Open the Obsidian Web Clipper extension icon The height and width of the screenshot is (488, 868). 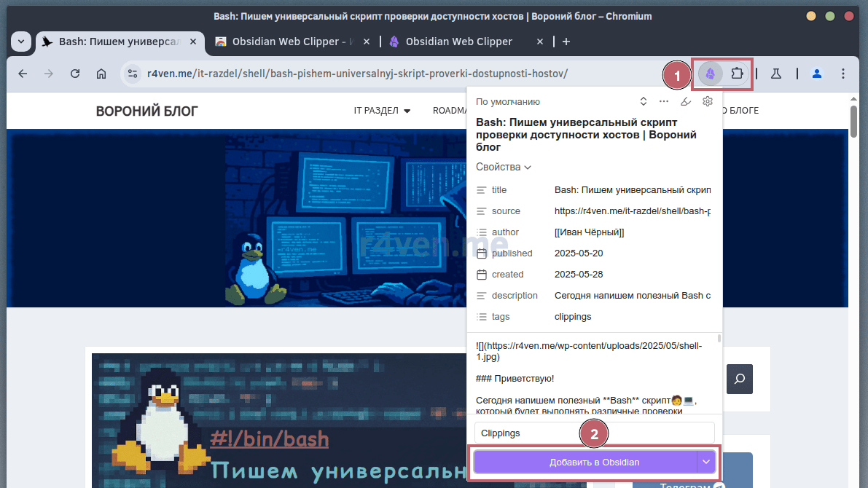coord(711,74)
